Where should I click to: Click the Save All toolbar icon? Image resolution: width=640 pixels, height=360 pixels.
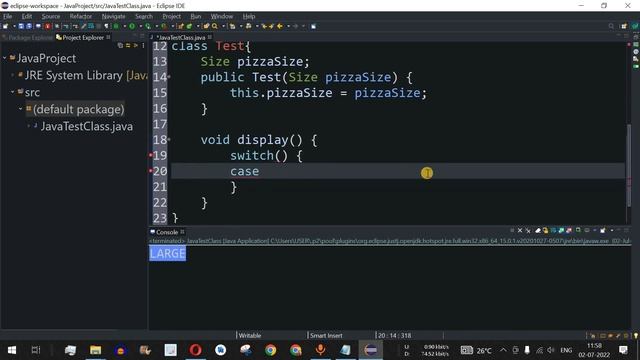click(29, 26)
